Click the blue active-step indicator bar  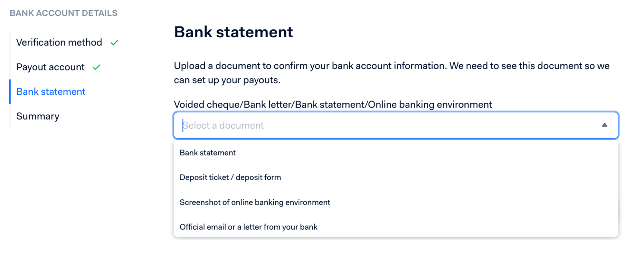coord(10,92)
